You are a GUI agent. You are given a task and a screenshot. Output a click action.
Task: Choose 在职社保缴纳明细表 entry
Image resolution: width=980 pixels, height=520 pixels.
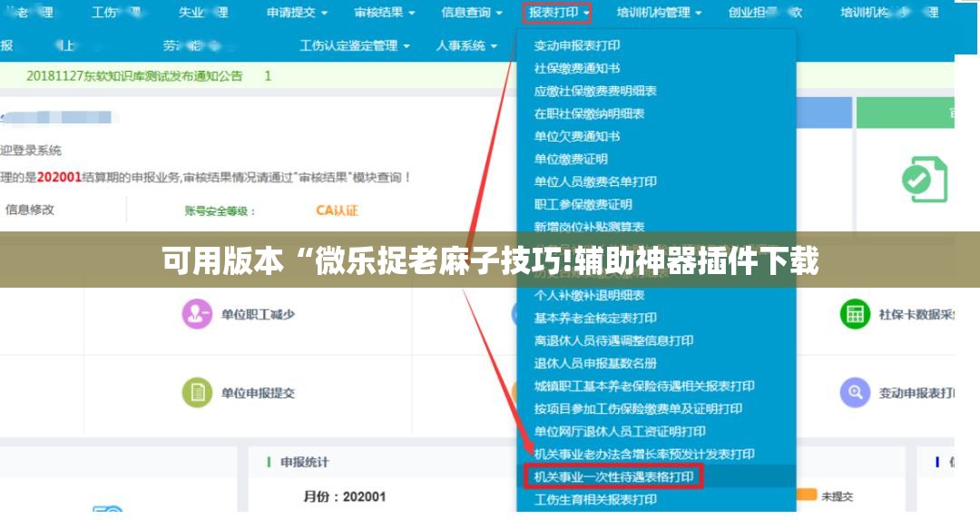click(589, 113)
